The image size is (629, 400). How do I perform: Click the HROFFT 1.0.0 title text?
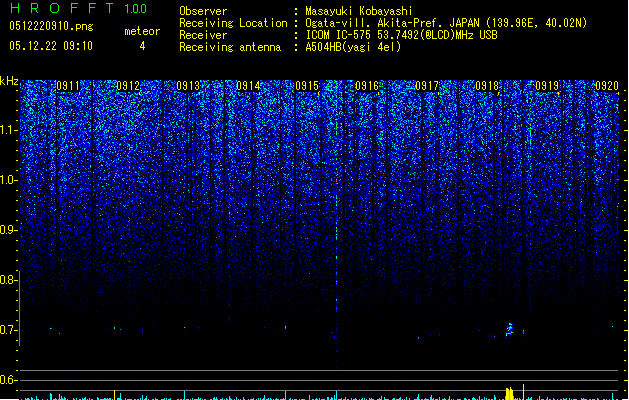pyautogui.click(x=79, y=8)
